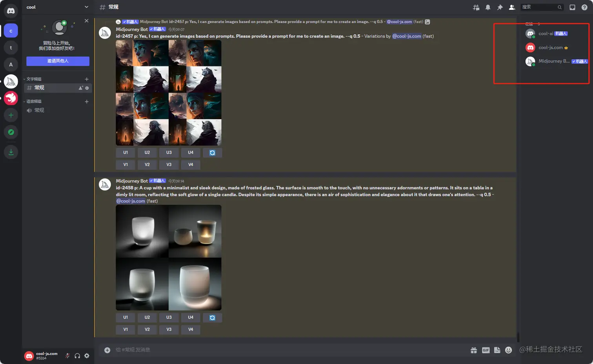The image size is (593, 364).
Task: Make variation V2 for id=2458 cups
Action: click(x=147, y=329)
